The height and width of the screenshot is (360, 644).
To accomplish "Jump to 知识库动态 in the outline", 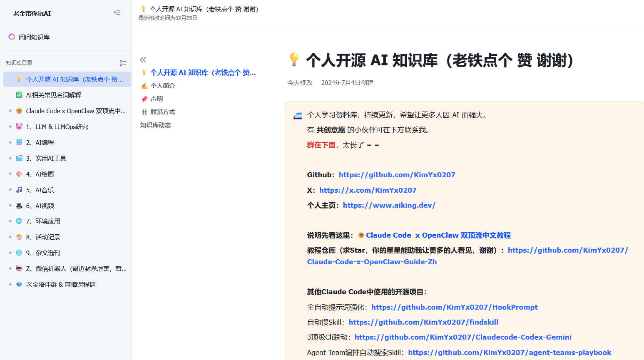I will 156,125.
